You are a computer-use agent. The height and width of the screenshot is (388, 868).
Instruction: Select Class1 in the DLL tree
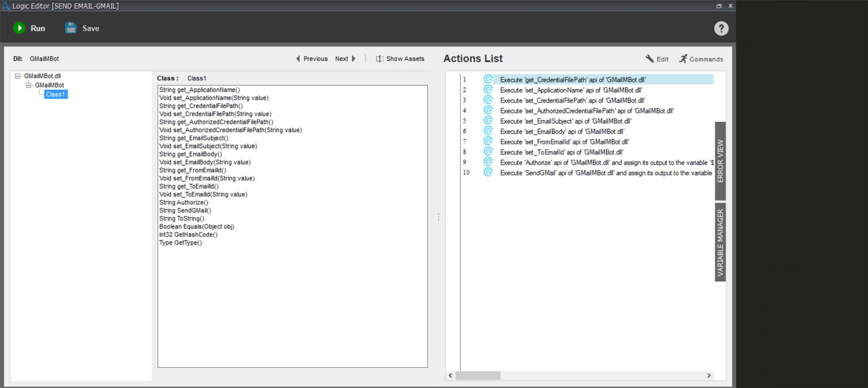[x=56, y=94]
